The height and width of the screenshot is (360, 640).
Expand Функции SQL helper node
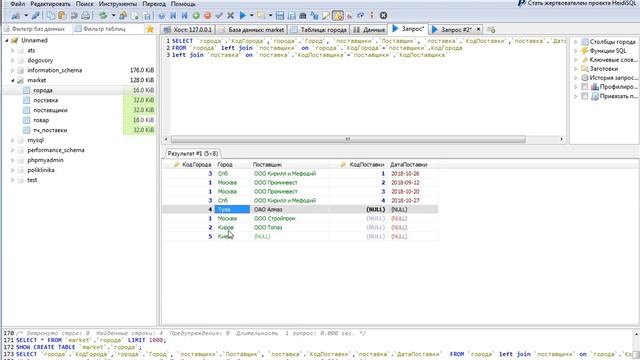[576, 51]
